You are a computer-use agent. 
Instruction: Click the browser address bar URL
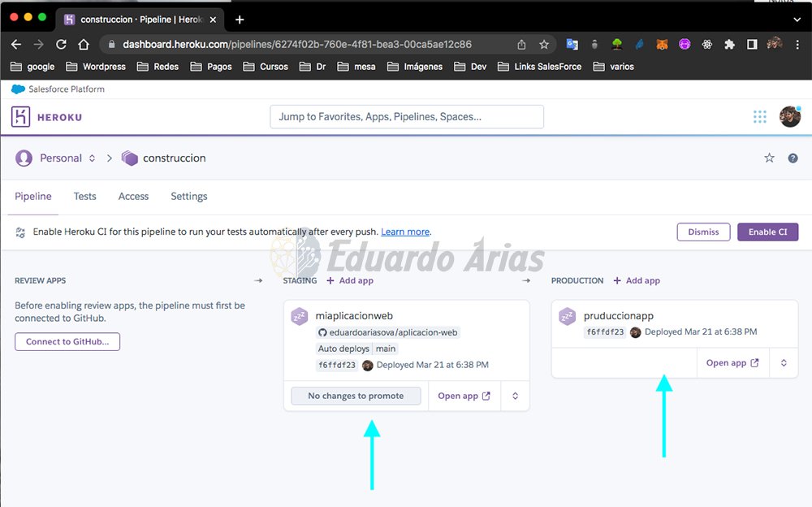tap(297, 45)
